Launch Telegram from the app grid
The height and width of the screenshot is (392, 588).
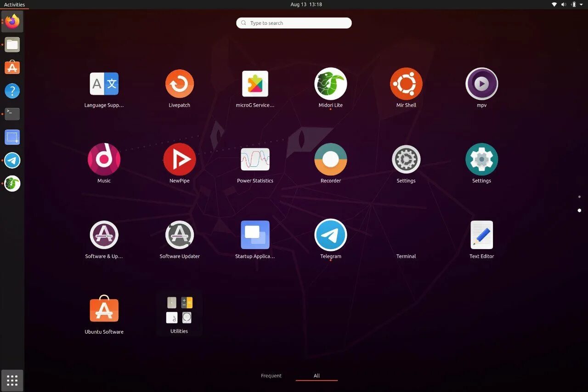(330, 235)
